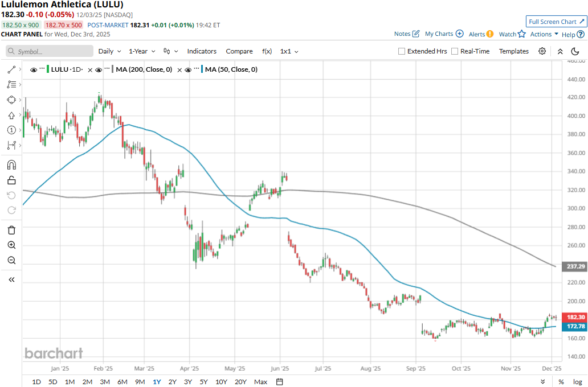Open the Fibonacci tools group
588x387 pixels.
point(11,85)
